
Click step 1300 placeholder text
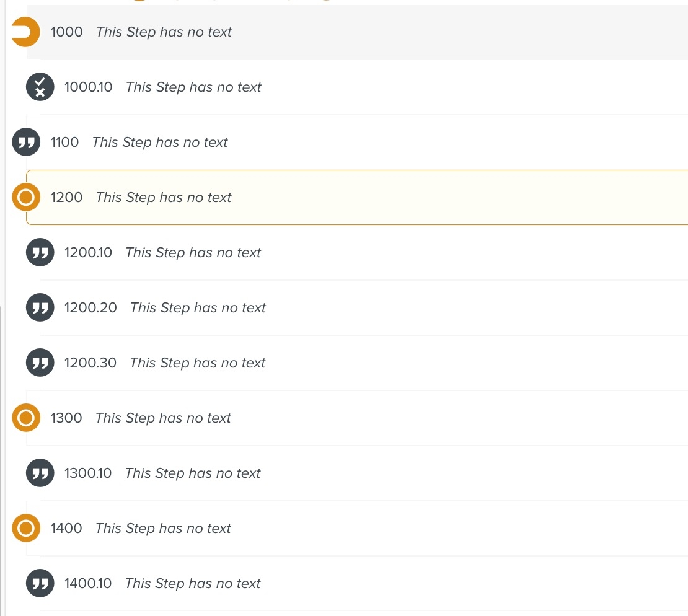click(163, 418)
